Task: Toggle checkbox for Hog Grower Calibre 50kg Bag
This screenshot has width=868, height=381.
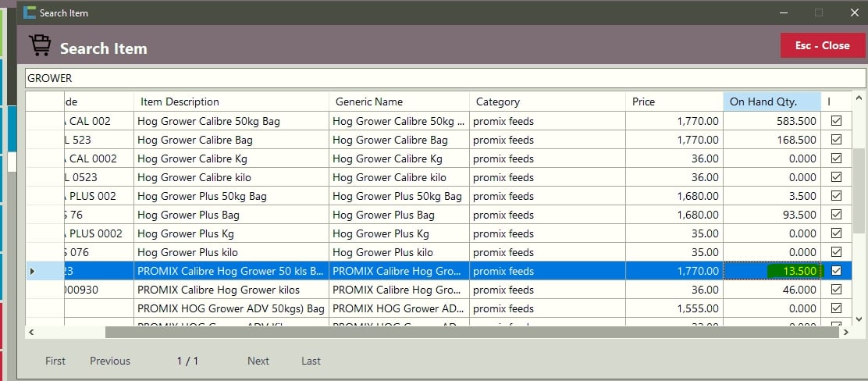Action: click(x=837, y=121)
